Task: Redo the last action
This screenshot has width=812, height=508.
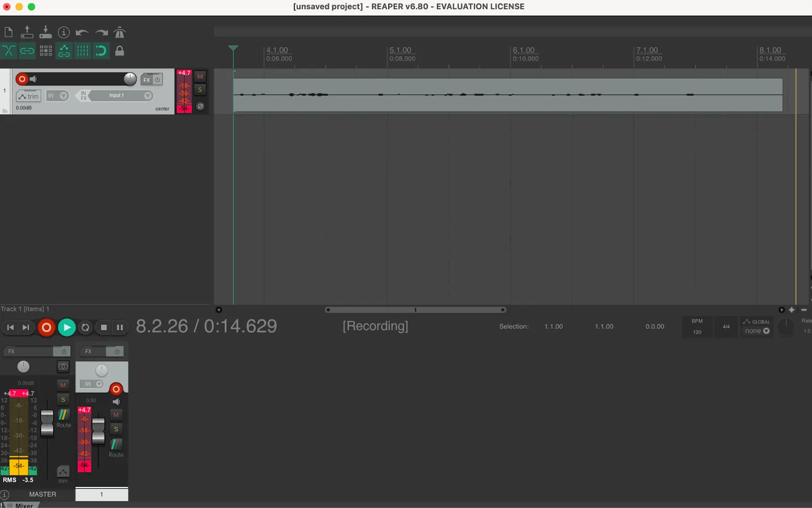Action: 100,32
